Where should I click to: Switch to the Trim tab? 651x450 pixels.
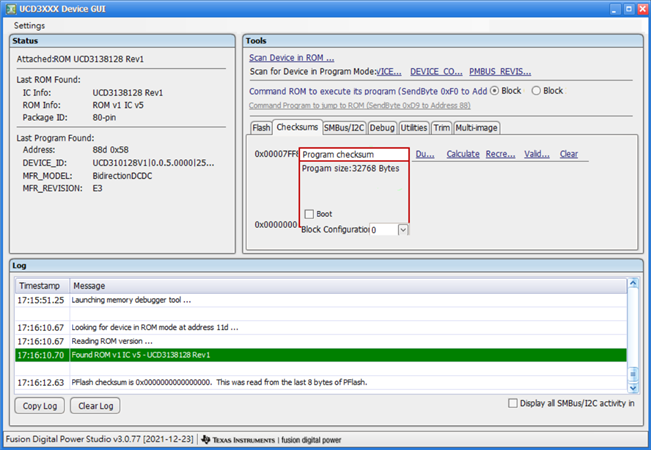[x=441, y=127]
